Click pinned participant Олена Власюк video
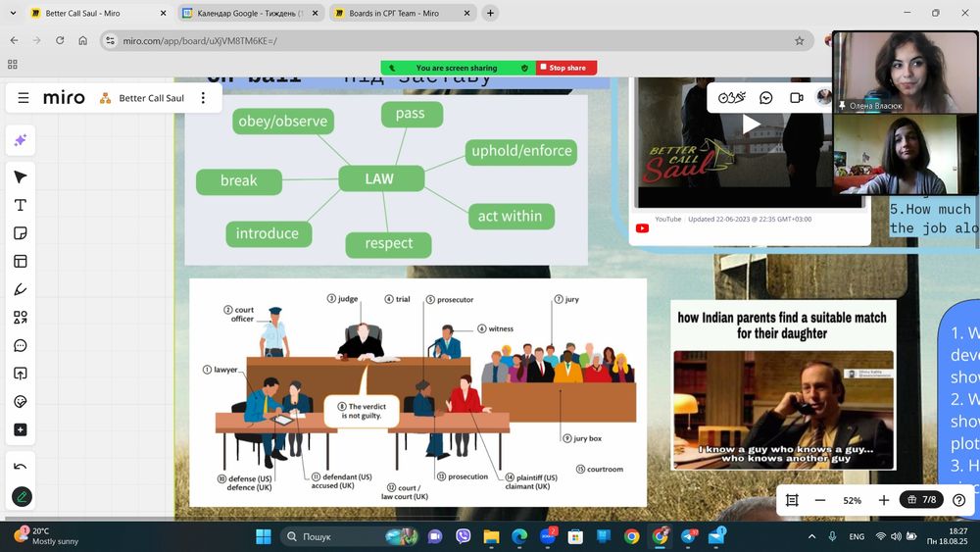This screenshot has height=552, width=980. [905, 72]
